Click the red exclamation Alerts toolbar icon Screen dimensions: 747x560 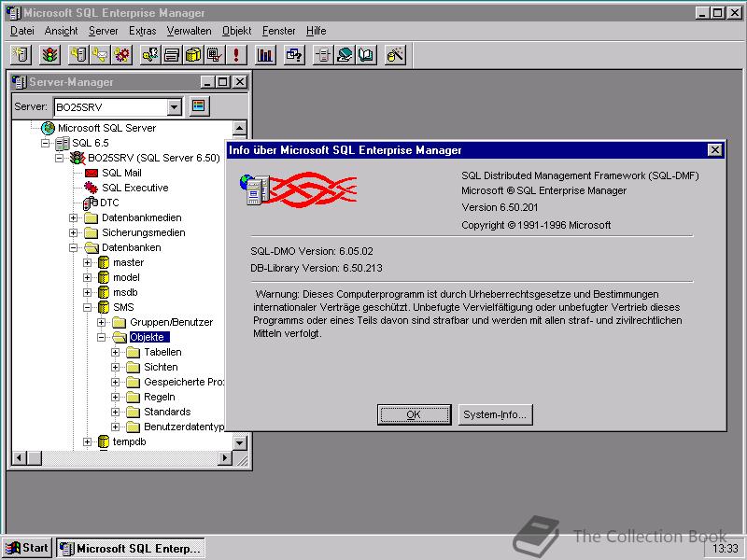point(236,55)
